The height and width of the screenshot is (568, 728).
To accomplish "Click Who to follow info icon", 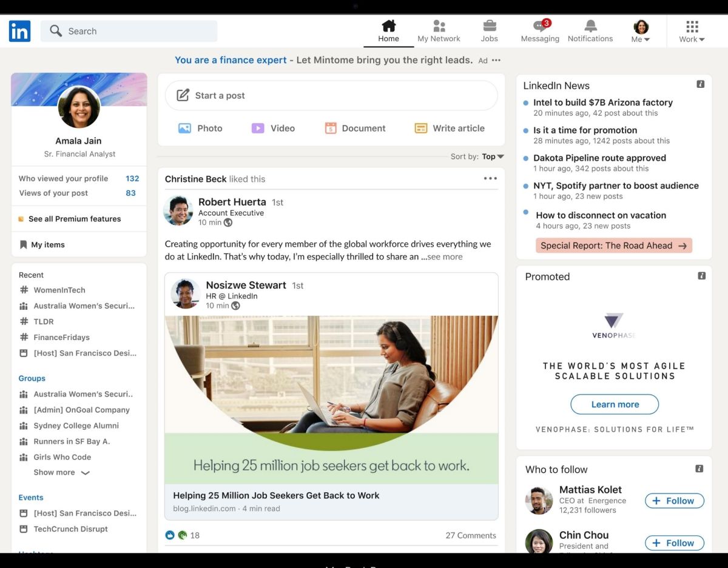I will tap(699, 469).
